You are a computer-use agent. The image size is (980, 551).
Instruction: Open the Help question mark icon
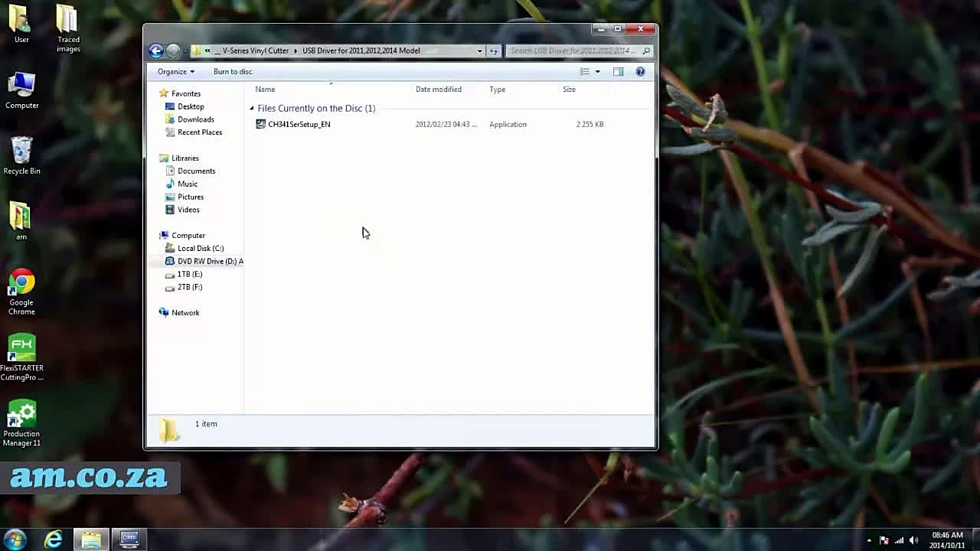point(640,72)
